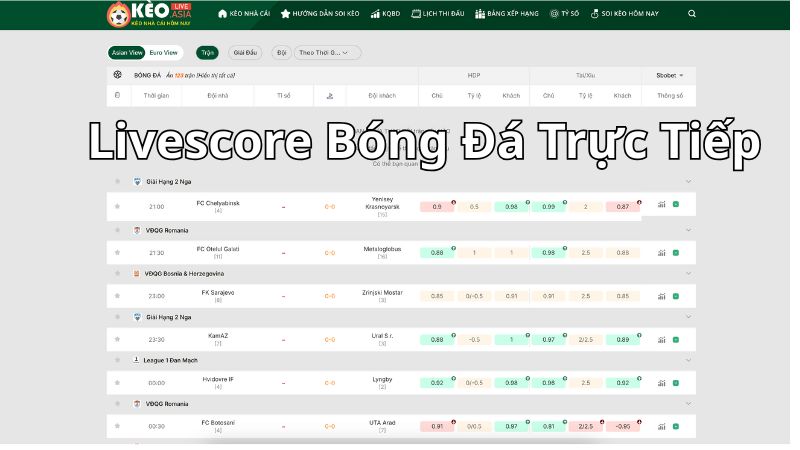
Task: Click green square icon in FC Otelul Galati row
Action: point(676,253)
